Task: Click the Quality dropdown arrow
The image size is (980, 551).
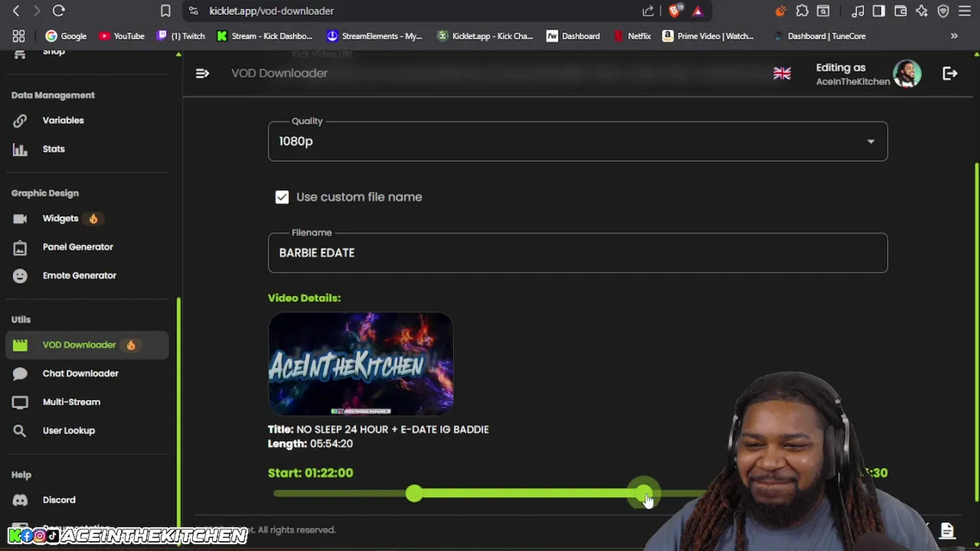Action: click(x=871, y=142)
